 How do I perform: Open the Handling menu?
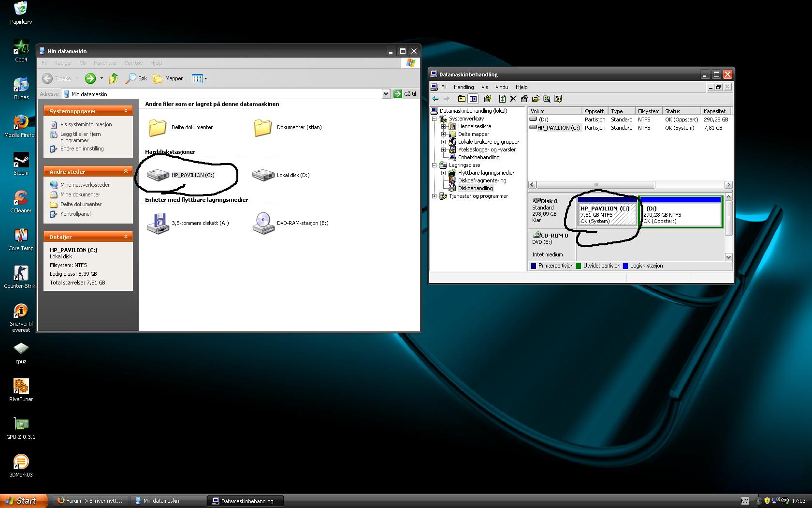pos(463,87)
